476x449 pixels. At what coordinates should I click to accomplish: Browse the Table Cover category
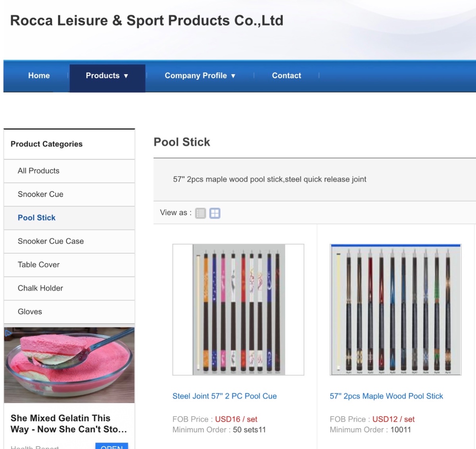click(38, 265)
